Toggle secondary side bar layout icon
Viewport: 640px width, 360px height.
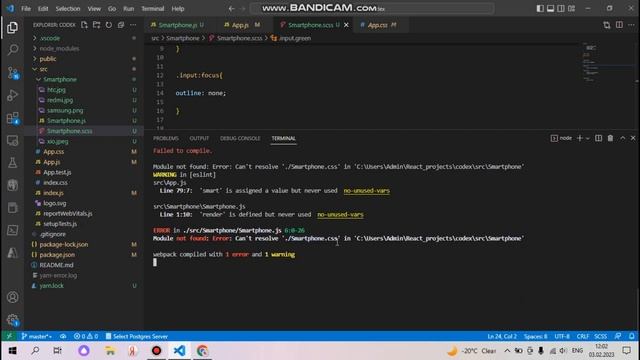tap(561, 9)
